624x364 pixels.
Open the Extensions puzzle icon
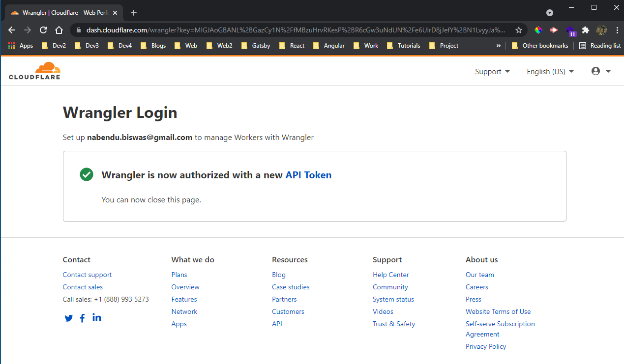point(586,30)
